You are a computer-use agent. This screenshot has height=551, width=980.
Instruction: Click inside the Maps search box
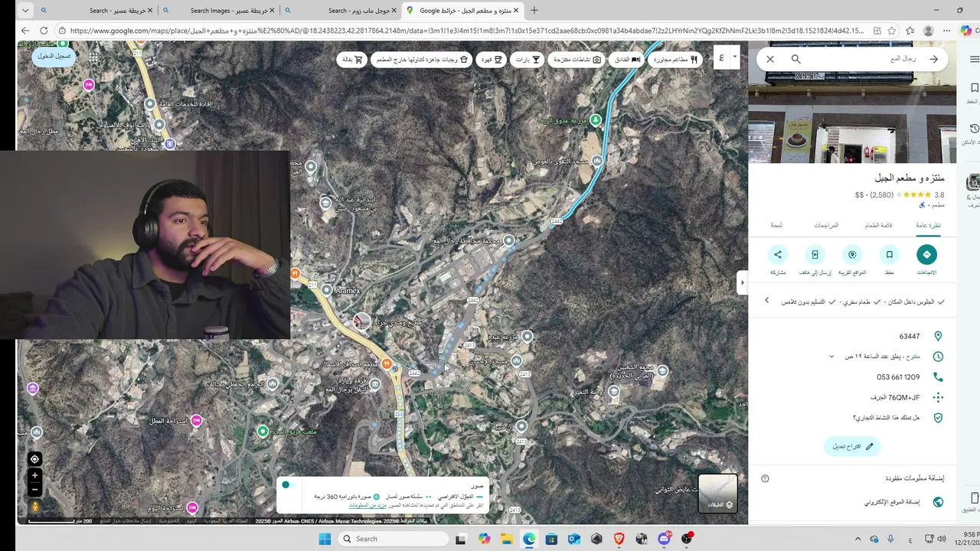pos(865,59)
